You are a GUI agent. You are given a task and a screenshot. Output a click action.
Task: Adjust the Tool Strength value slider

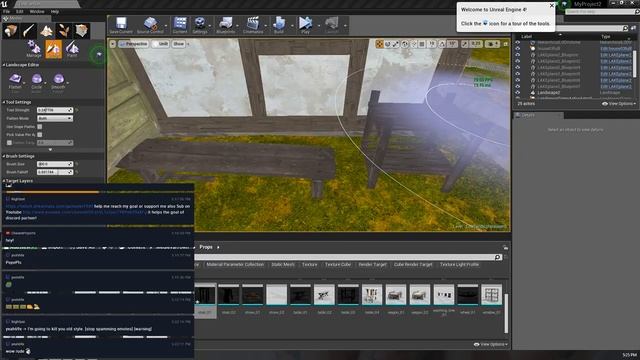click(55, 110)
